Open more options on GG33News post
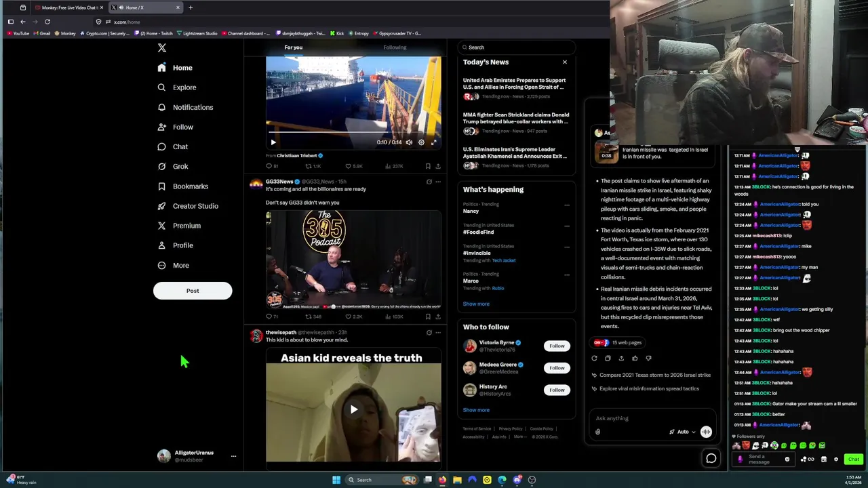This screenshot has height=488, width=868. 438,182
